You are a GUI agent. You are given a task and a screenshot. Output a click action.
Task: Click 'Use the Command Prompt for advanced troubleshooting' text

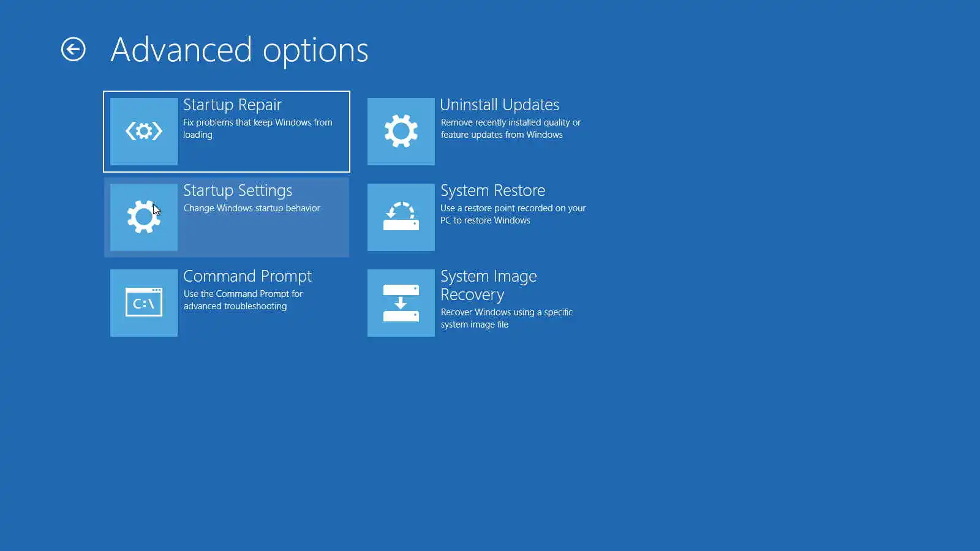coord(243,300)
